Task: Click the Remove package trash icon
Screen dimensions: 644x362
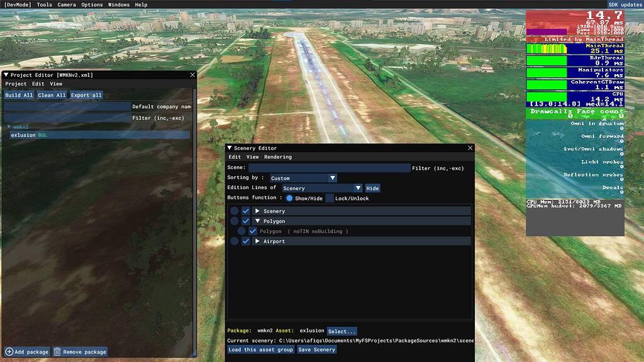Action: (x=57, y=351)
